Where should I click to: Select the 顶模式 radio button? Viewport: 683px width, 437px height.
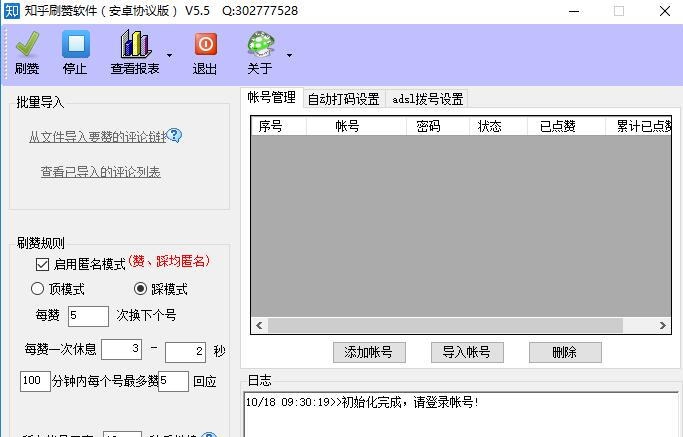[37, 288]
